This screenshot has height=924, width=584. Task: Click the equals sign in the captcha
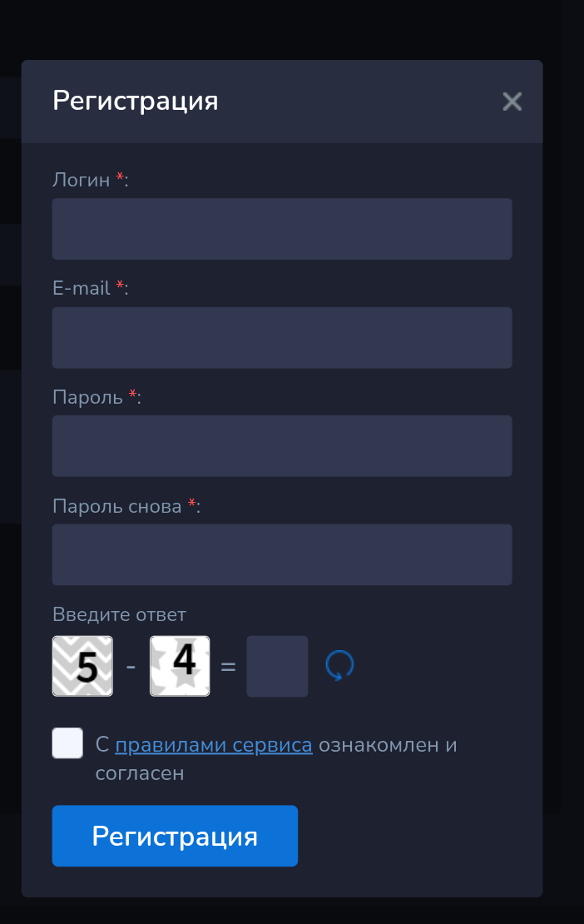pyautogui.click(x=228, y=667)
